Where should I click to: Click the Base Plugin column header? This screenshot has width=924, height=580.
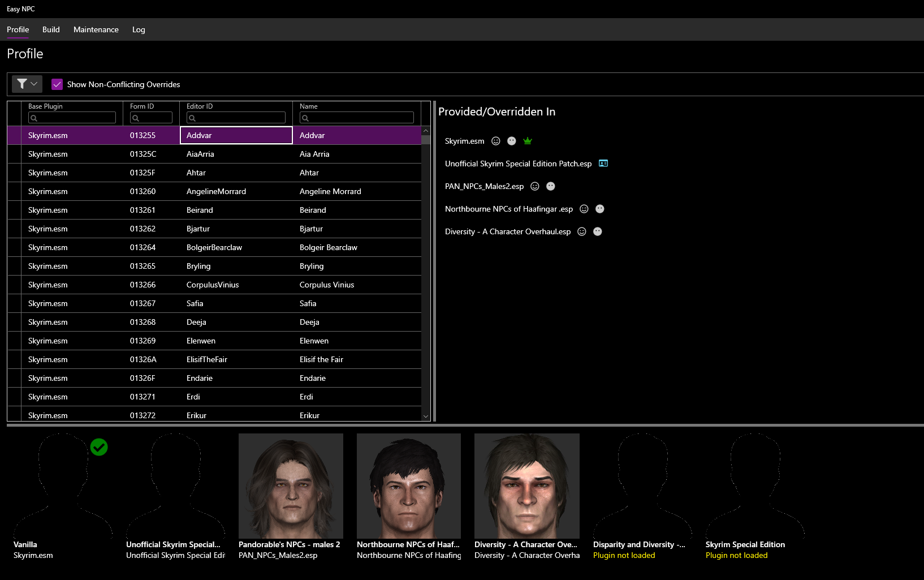click(45, 106)
